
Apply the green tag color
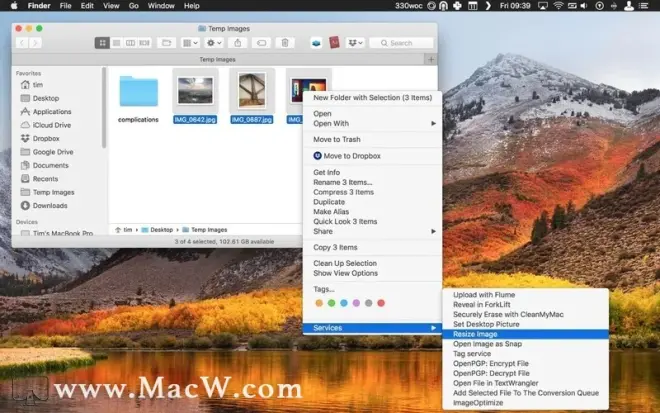(332, 303)
